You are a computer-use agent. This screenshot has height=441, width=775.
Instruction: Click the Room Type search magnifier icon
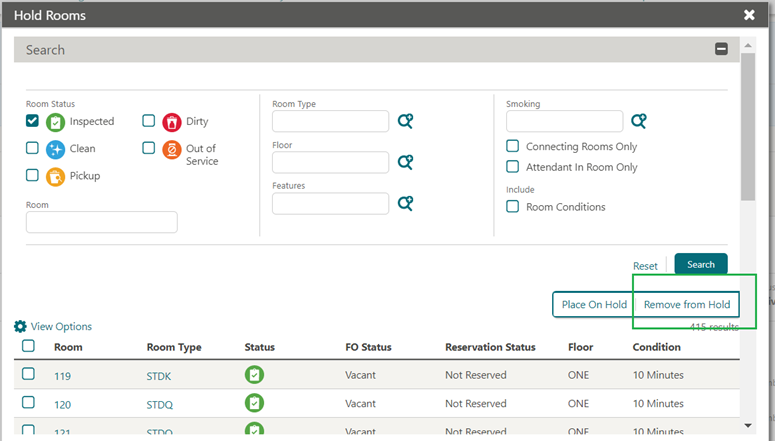click(x=405, y=121)
